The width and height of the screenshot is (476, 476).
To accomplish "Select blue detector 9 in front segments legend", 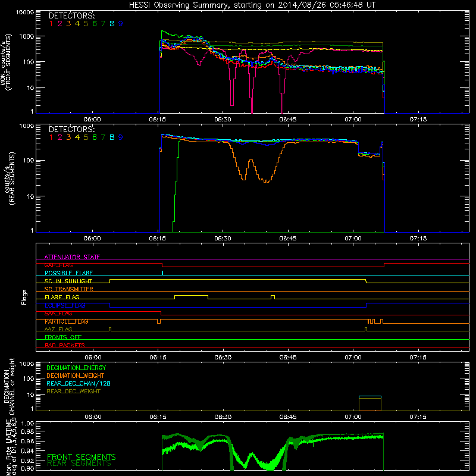I will (x=121, y=24).
